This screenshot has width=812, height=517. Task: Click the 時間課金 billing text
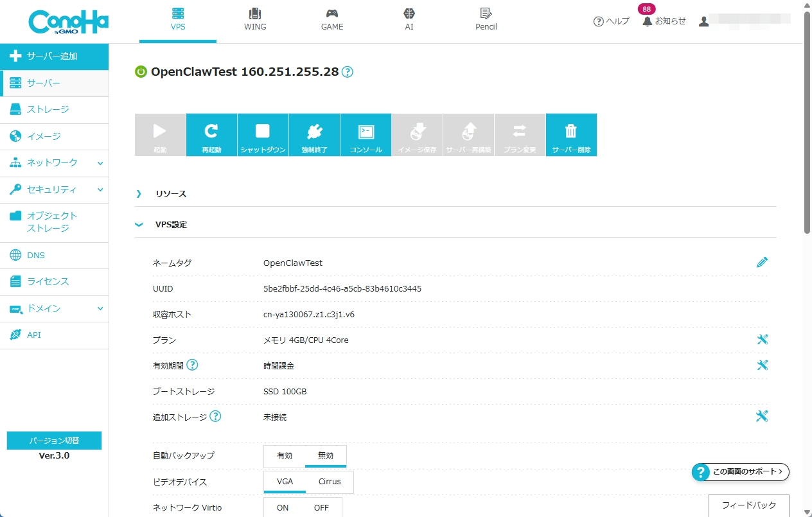pos(279,366)
